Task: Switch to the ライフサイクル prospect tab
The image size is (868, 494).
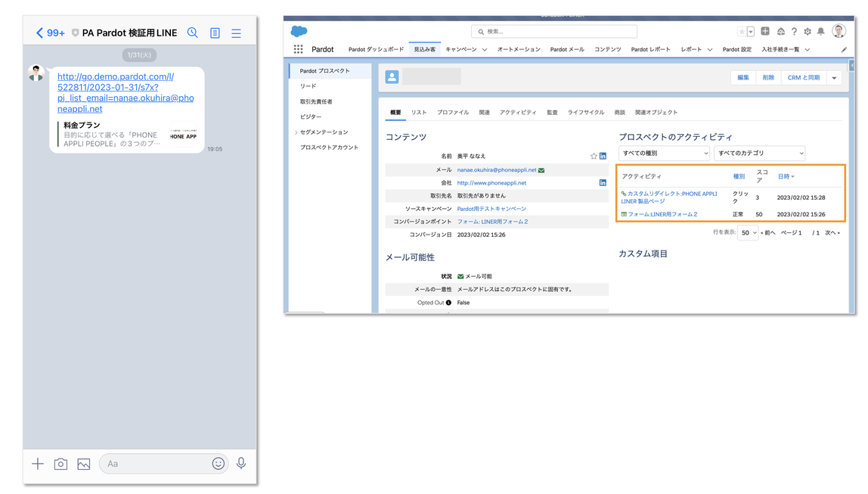Action: pyautogui.click(x=586, y=113)
